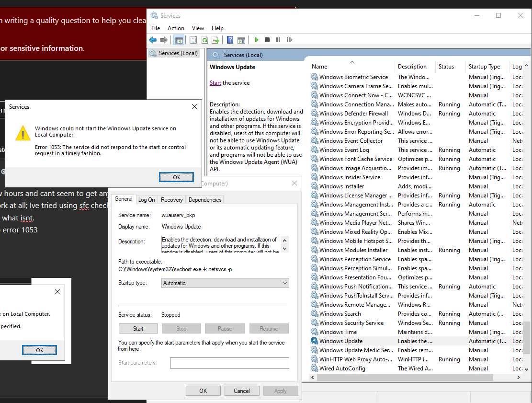Sort by the Name column header

pyautogui.click(x=352, y=67)
